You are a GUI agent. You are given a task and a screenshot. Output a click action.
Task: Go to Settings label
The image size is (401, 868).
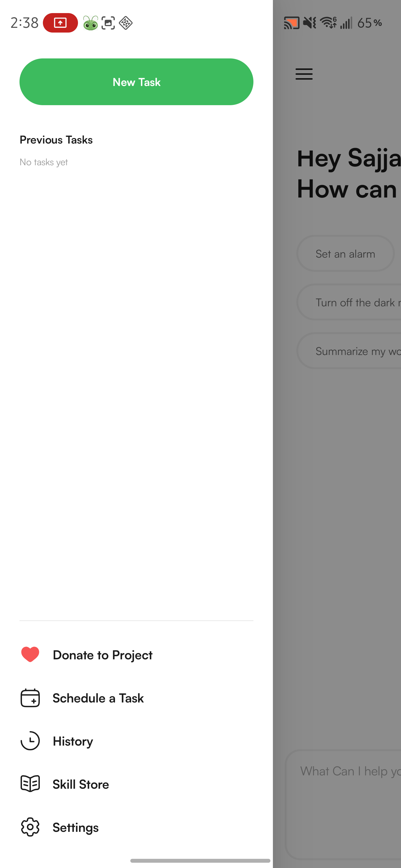pyautogui.click(x=75, y=828)
